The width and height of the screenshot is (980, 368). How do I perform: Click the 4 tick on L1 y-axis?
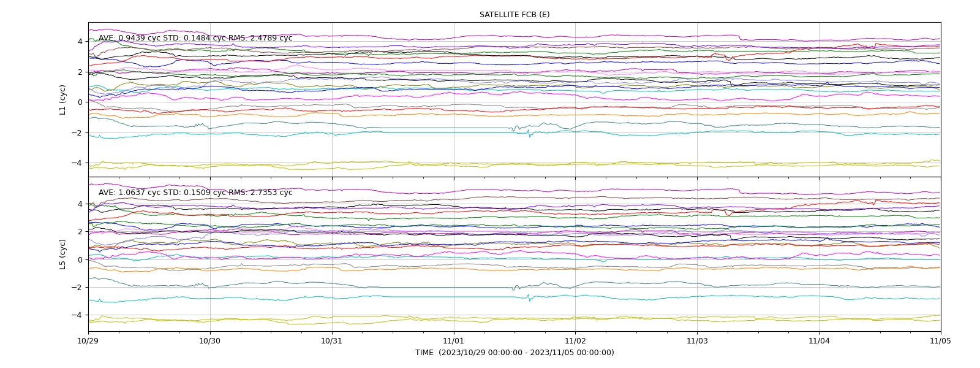80,42
